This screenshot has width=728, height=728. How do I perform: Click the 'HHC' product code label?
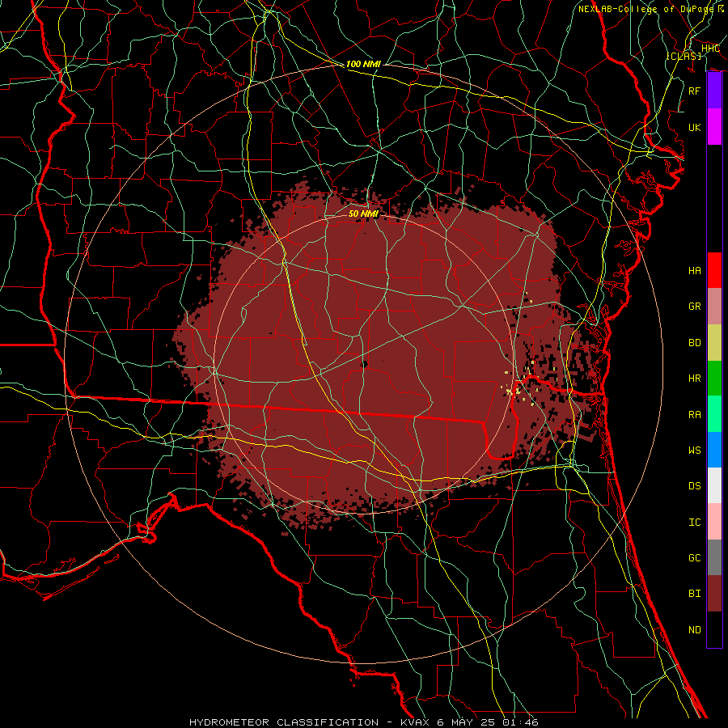pos(710,49)
